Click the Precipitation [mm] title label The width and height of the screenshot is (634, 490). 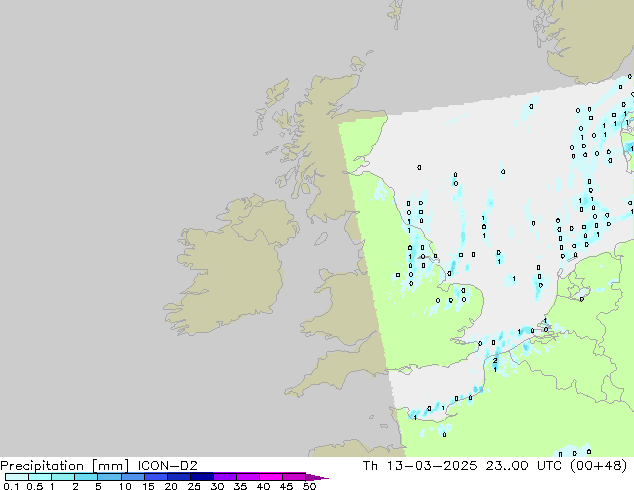pyautogui.click(x=62, y=466)
